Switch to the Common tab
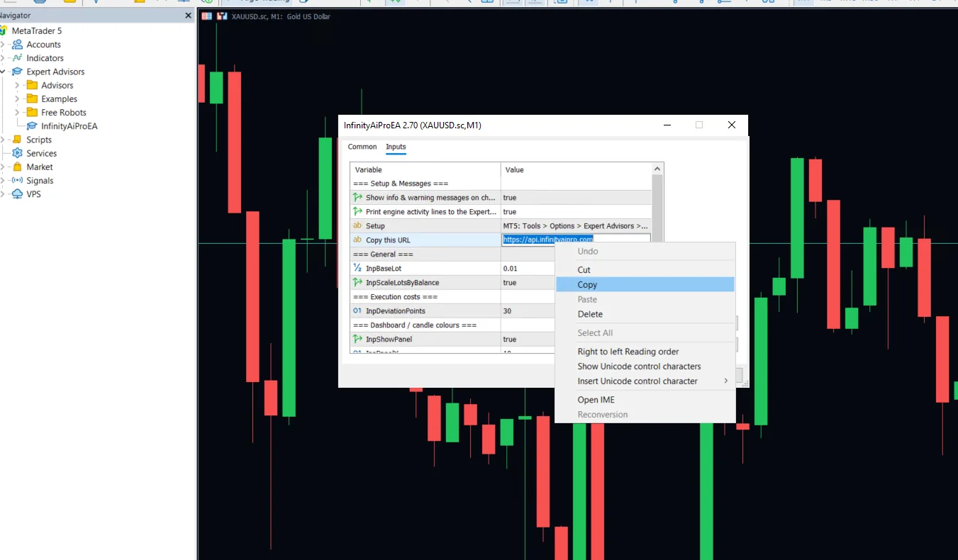Screen dimensions: 958x560 pyautogui.click(x=362, y=147)
